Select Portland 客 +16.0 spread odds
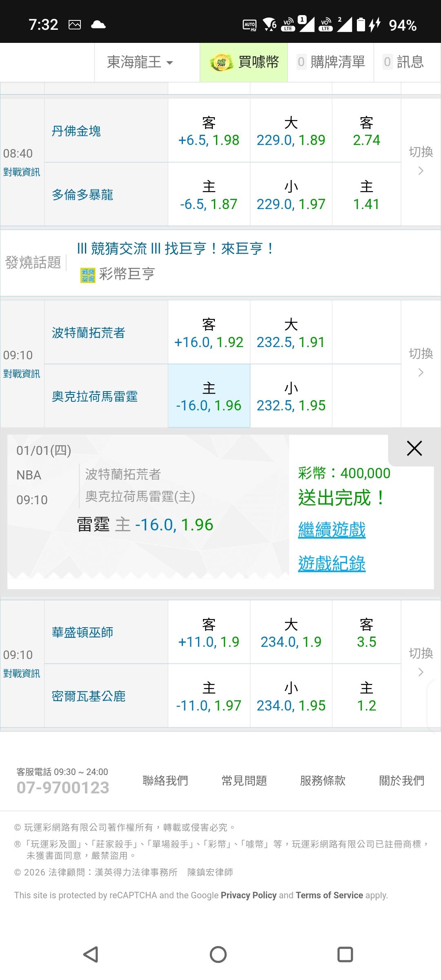The width and height of the screenshot is (441, 980). [x=209, y=332]
